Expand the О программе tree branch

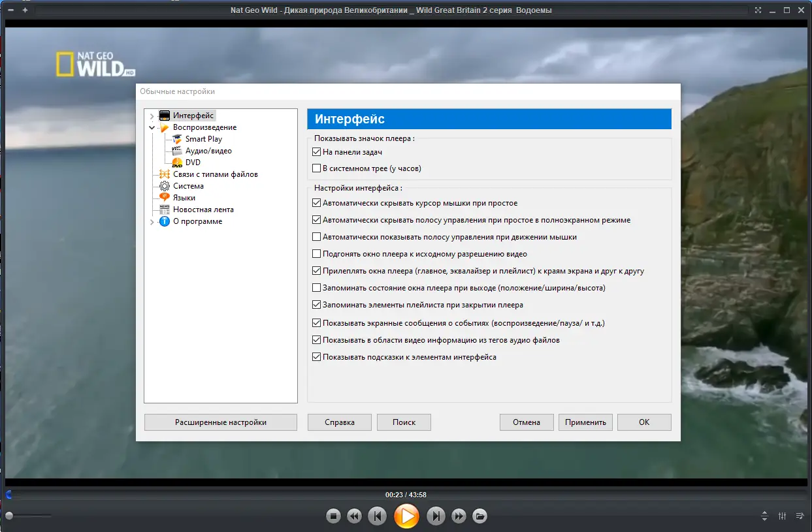152,221
